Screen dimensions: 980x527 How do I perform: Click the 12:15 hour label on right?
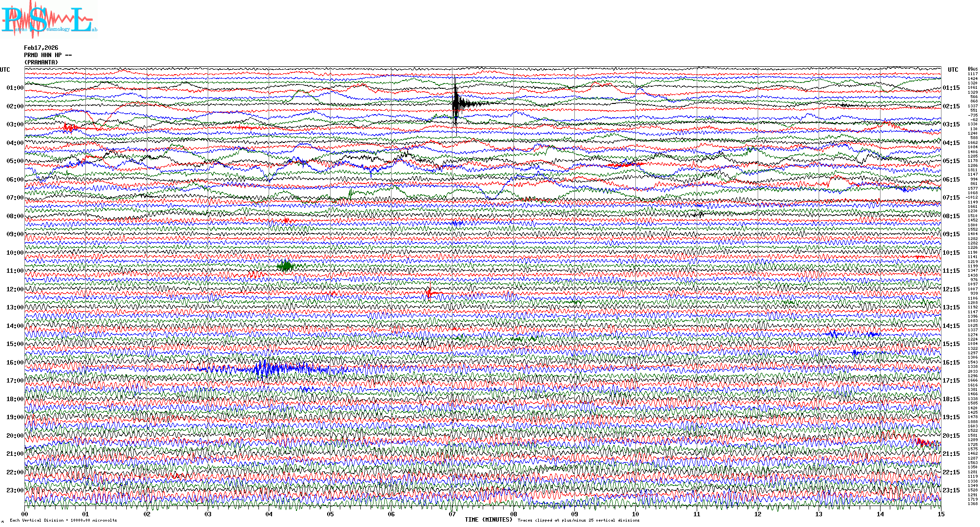coord(951,289)
